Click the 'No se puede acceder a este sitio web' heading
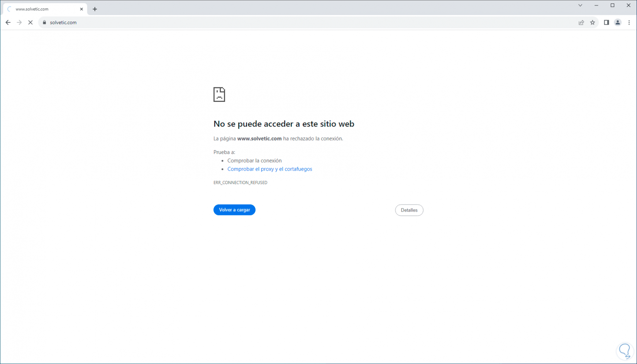The height and width of the screenshot is (364, 637). 284,124
